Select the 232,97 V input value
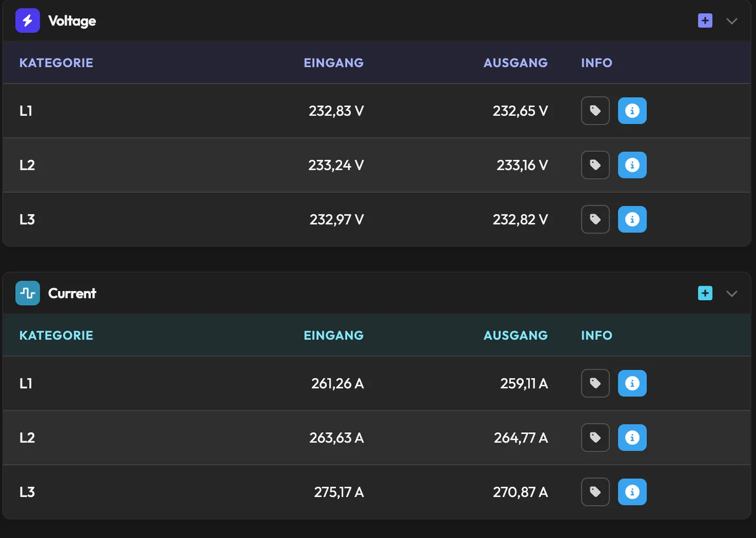756x538 pixels. pos(337,220)
